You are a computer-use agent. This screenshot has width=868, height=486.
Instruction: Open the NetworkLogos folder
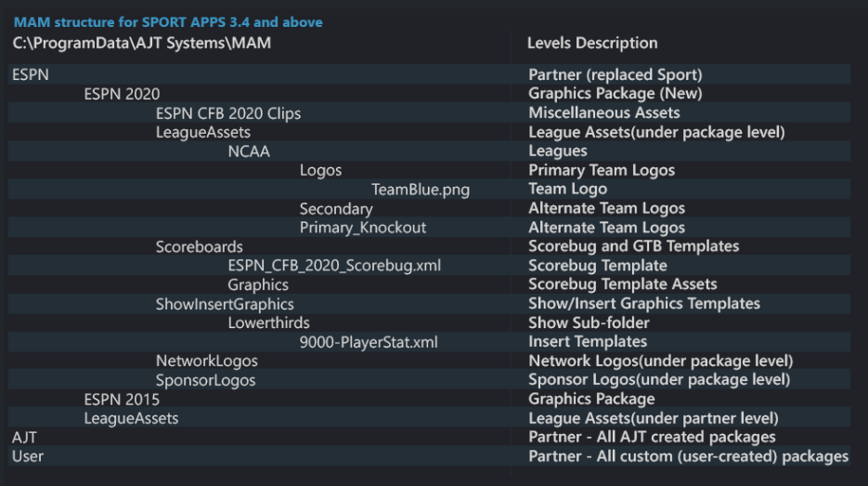point(206,361)
